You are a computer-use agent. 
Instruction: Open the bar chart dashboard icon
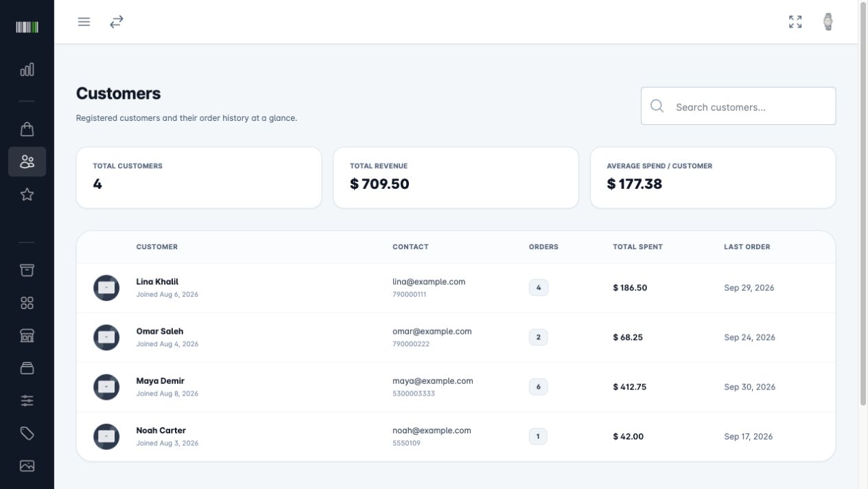(x=27, y=69)
